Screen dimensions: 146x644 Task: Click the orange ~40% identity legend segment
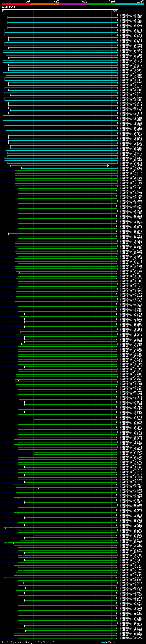point(45,4)
